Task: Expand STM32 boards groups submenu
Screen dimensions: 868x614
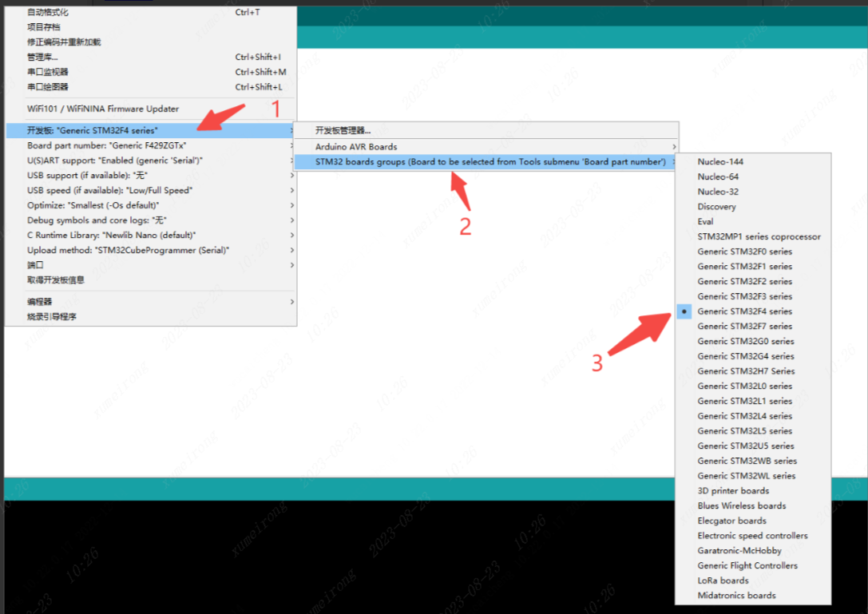Action: (486, 161)
